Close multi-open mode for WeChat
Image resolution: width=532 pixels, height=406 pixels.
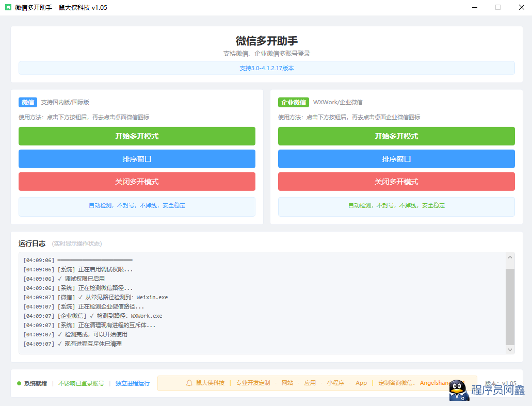click(x=137, y=182)
